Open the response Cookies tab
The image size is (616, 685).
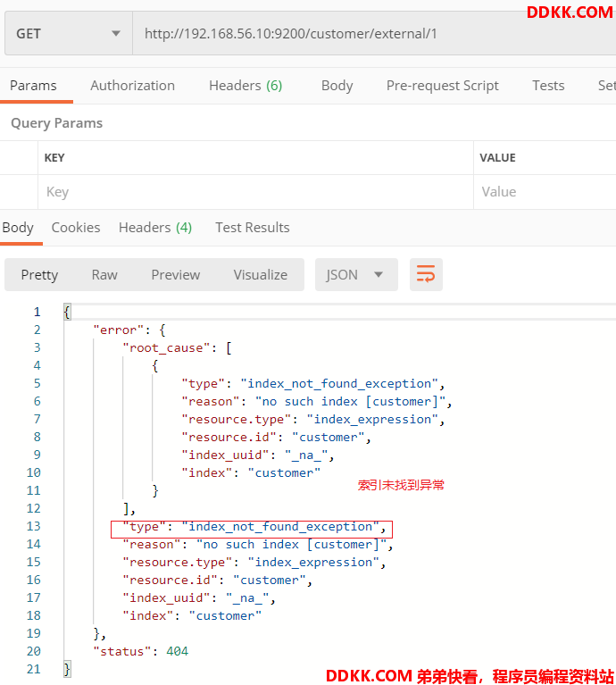click(76, 228)
